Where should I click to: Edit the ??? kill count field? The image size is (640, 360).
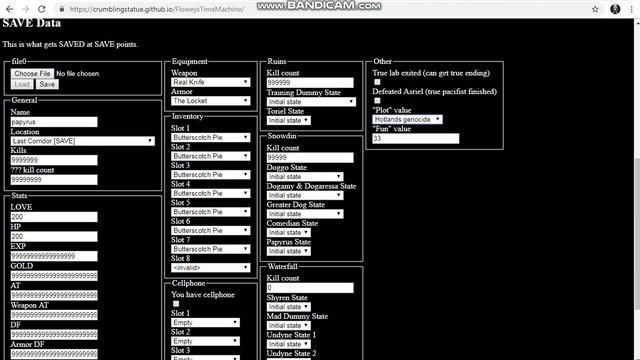coord(54,180)
